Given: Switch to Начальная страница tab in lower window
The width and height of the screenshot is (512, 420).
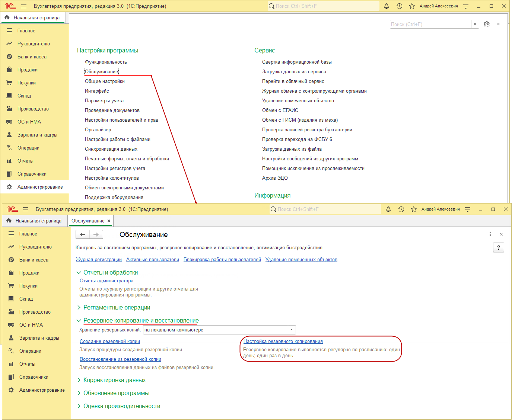Looking at the screenshot, I should [34, 221].
